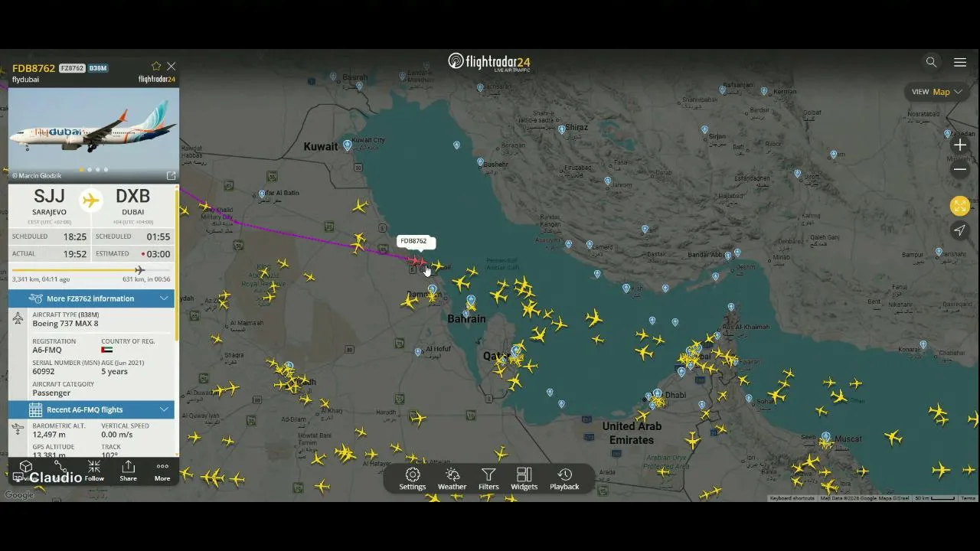Viewport: 980px width, 551px height.
Task: Click the Muscat airport pin
Action: click(x=825, y=437)
